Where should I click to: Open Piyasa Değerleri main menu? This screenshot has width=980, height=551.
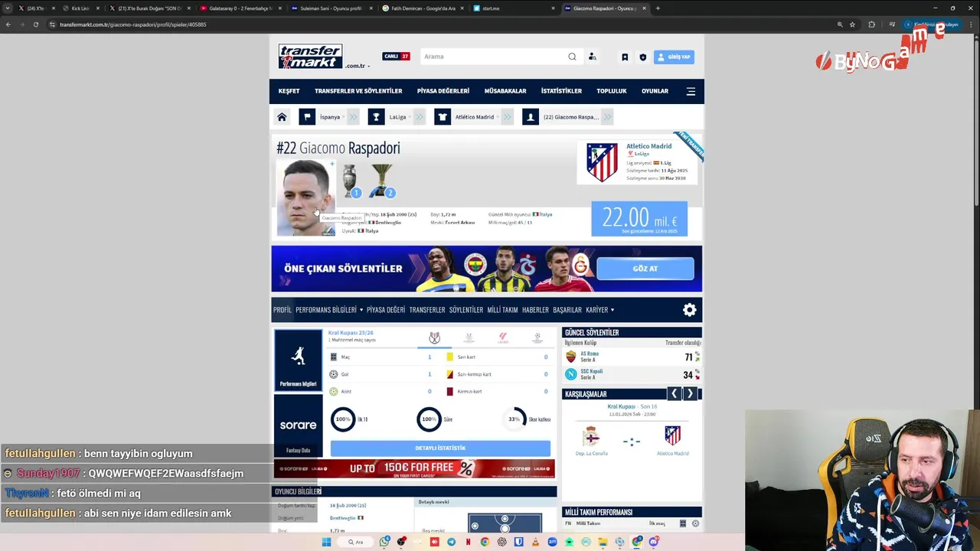click(443, 91)
